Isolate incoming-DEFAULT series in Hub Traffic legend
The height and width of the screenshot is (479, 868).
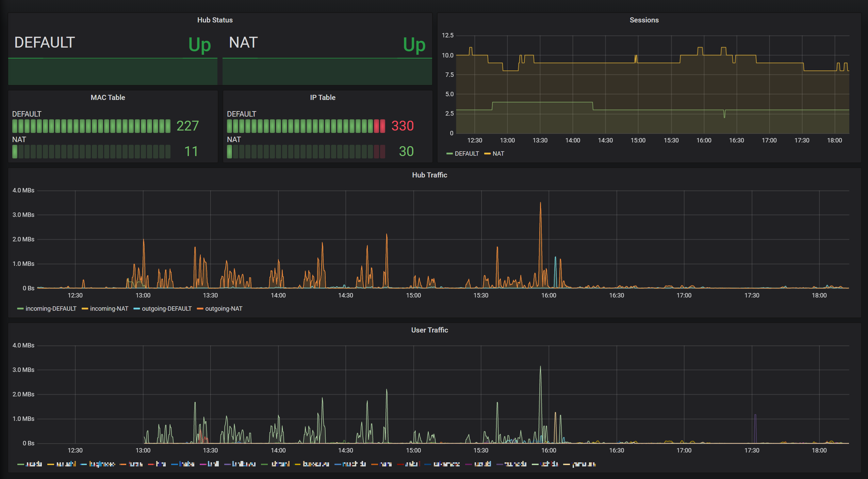click(x=51, y=309)
